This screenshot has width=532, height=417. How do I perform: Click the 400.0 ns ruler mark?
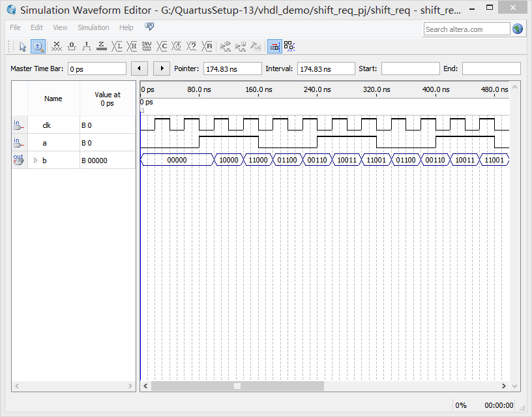436,89
